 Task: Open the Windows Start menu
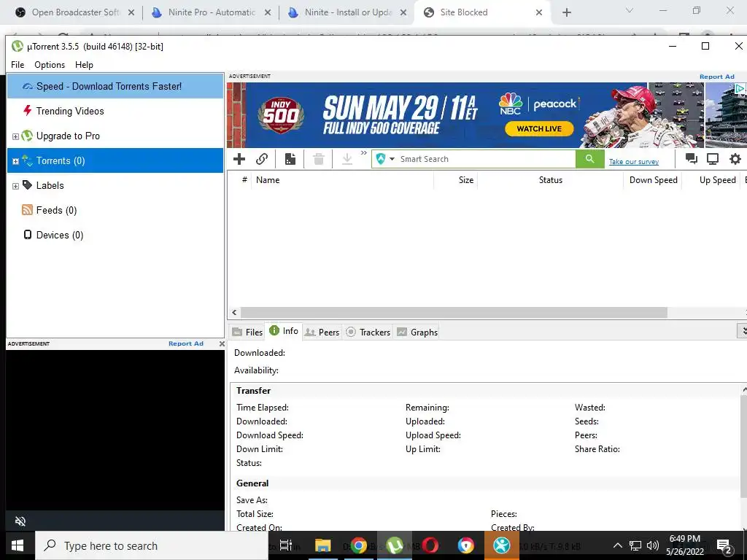tap(18, 545)
